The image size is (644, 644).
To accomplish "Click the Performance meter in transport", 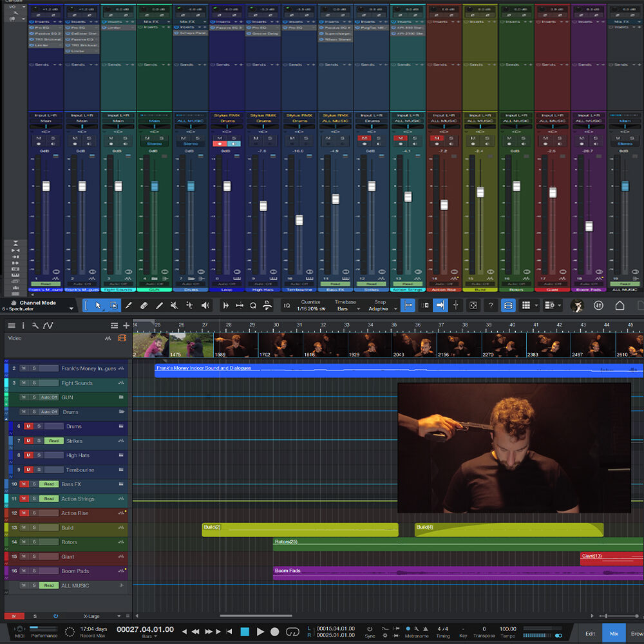I will pyautogui.click(x=44, y=632).
